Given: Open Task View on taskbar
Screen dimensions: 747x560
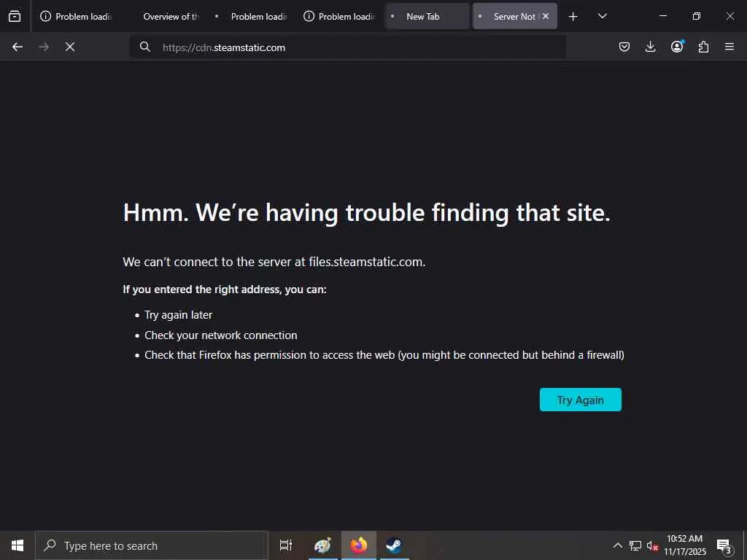Looking at the screenshot, I should click(x=286, y=545).
